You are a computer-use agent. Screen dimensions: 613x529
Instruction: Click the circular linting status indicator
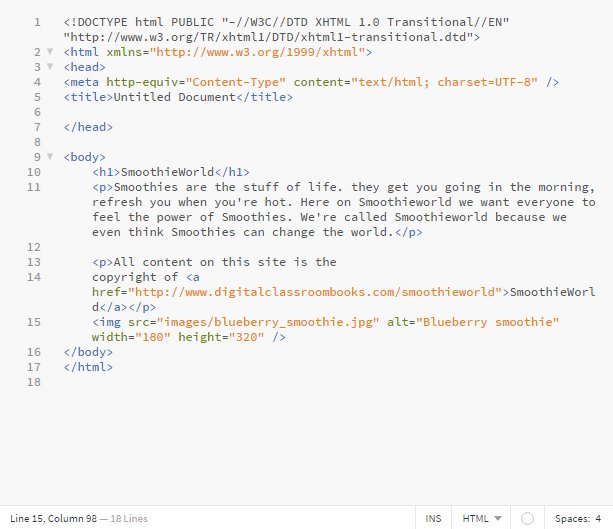point(528,518)
